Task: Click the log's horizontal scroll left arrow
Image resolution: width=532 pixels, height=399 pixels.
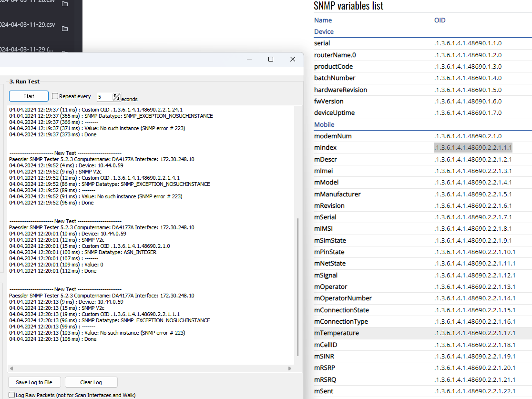Action: (x=11, y=368)
